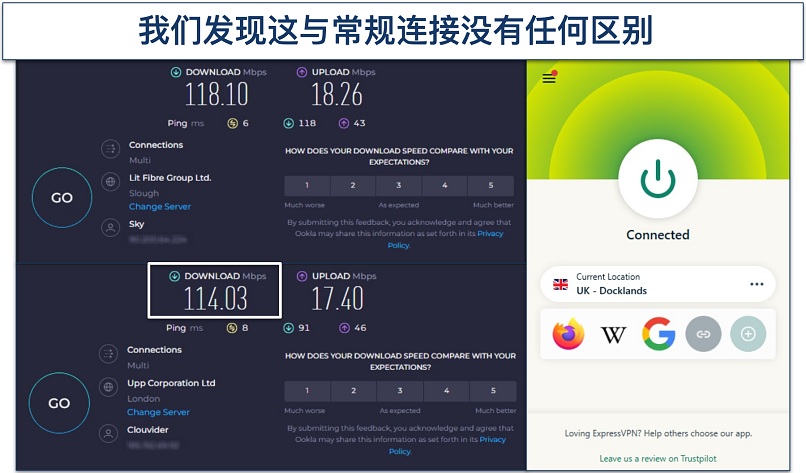The image size is (806, 473).
Task: Rate bottom test as 3 As expected
Action: [399, 391]
